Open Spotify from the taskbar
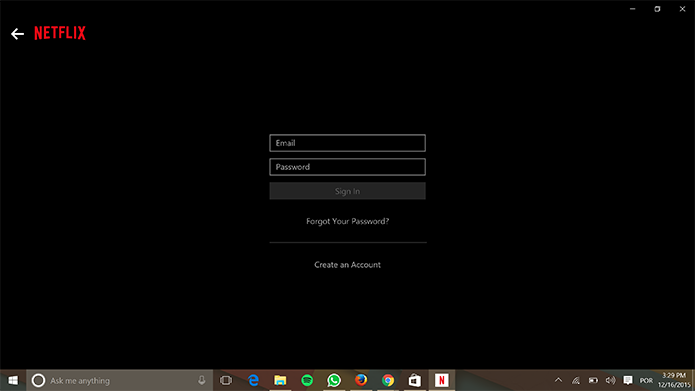Image resolution: width=695 pixels, height=391 pixels. 307,380
